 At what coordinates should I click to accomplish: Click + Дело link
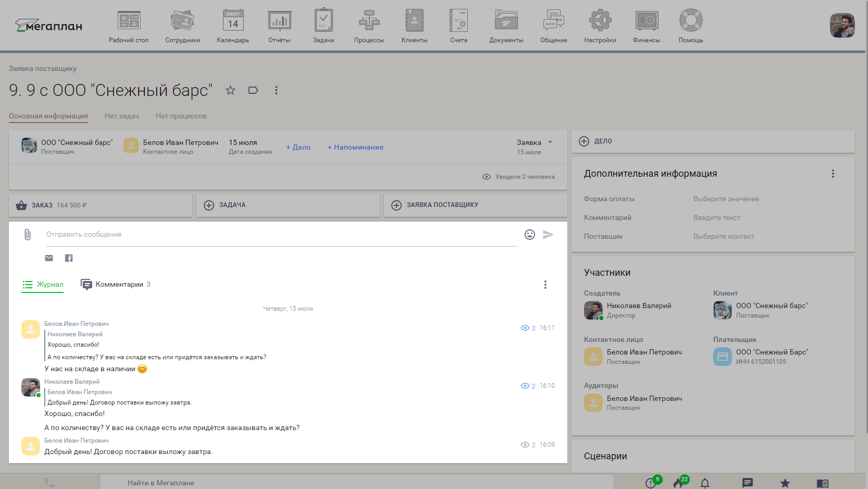[298, 148]
